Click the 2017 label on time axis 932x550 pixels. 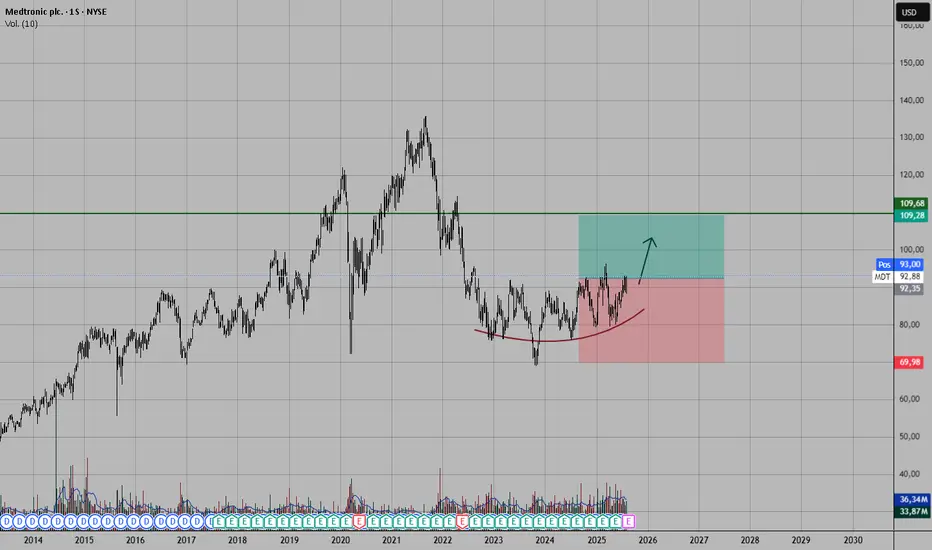(186, 540)
